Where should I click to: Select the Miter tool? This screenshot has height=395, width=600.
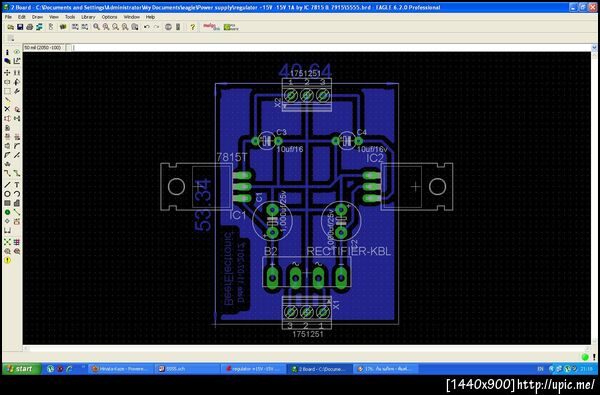(x=17, y=146)
